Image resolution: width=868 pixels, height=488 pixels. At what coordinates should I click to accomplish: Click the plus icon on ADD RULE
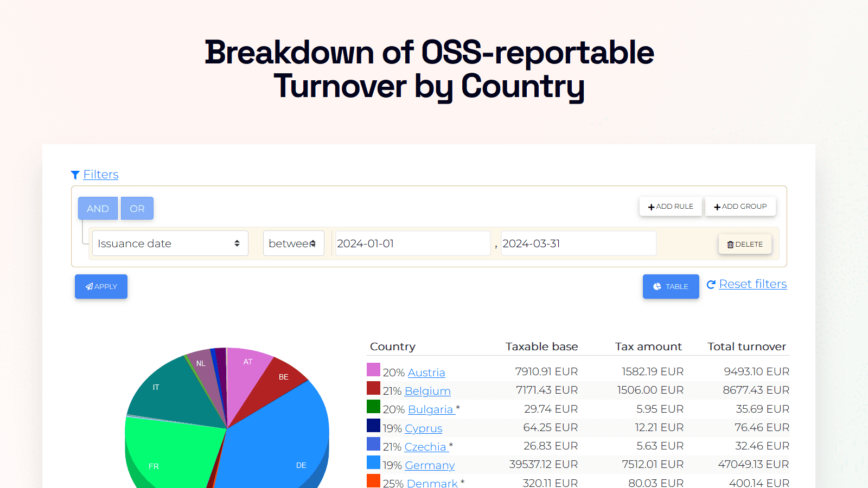(x=652, y=207)
